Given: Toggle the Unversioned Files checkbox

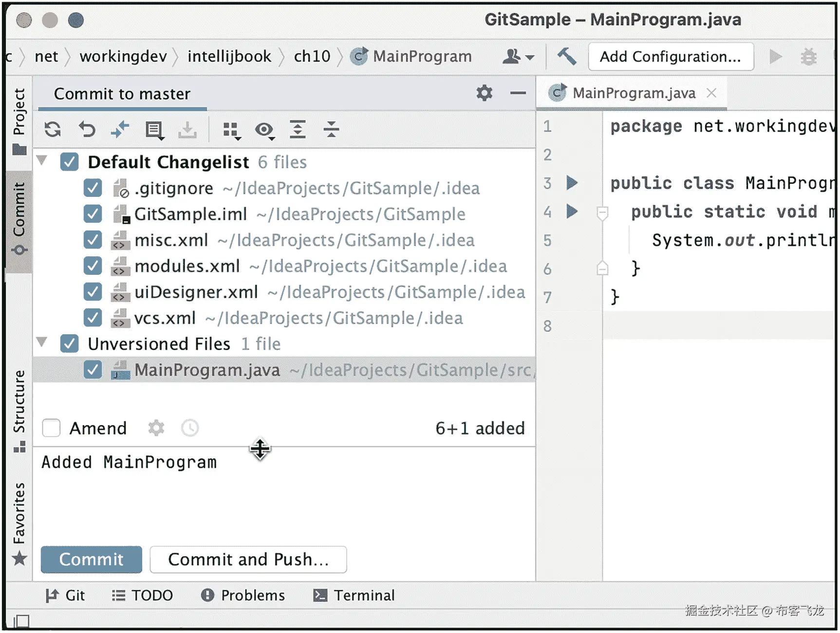Looking at the screenshot, I should (69, 344).
